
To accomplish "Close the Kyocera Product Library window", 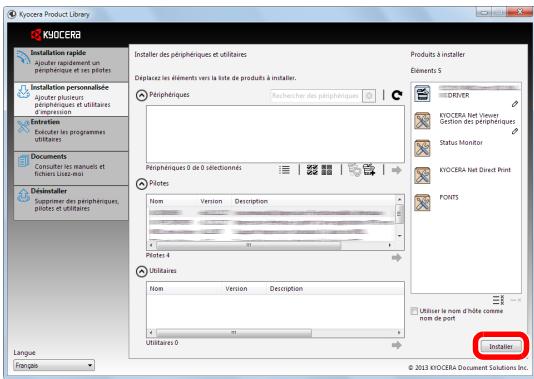I will pos(519,13).
